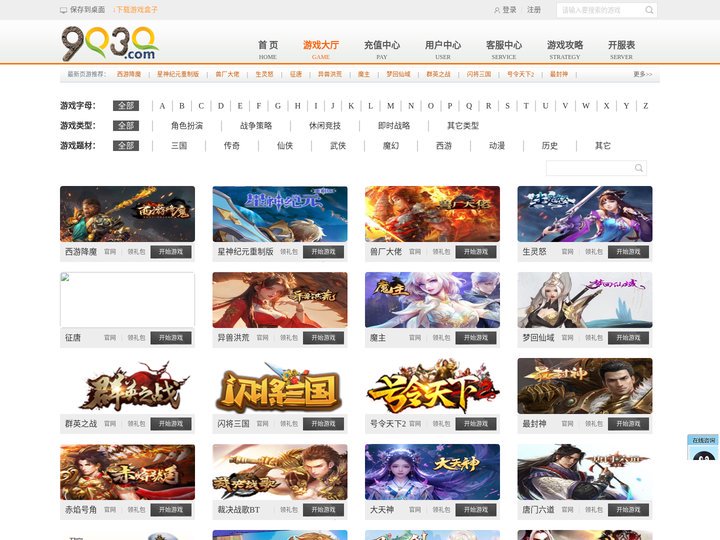The height and width of the screenshot is (540, 720).
Task: Click the top search magnifier icon
Action: point(649,10)
